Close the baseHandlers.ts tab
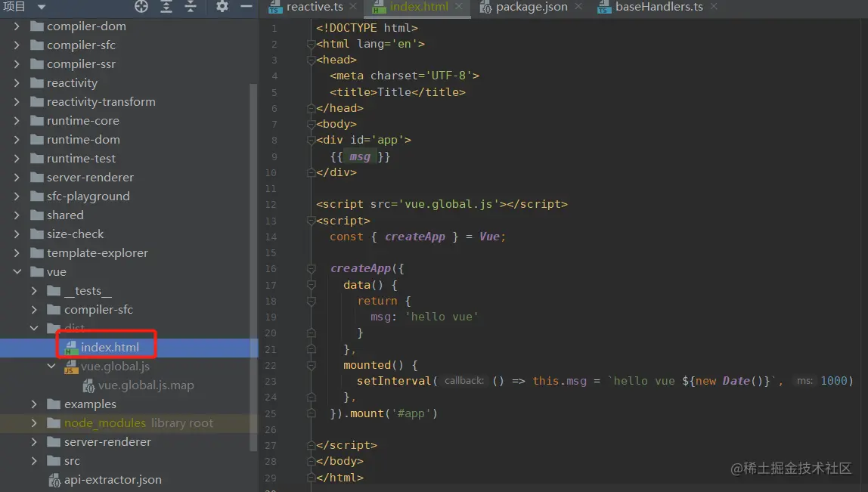The image size is (868, 492). pos(714,7)
